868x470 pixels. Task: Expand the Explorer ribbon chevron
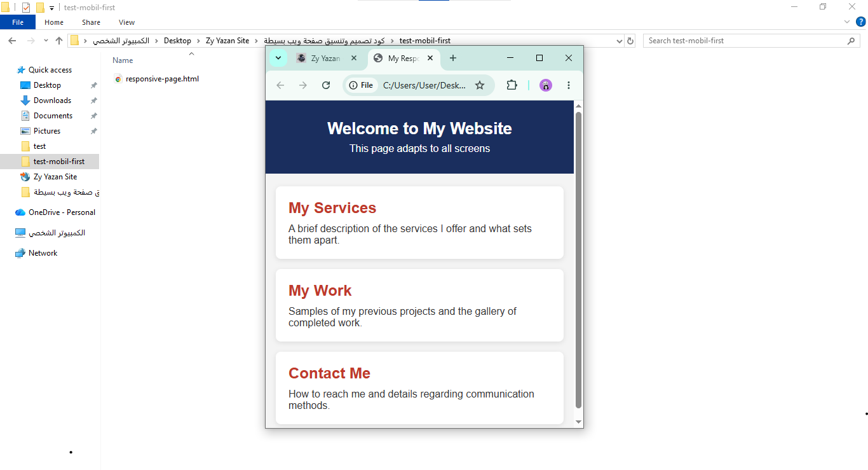pos(847,22)
